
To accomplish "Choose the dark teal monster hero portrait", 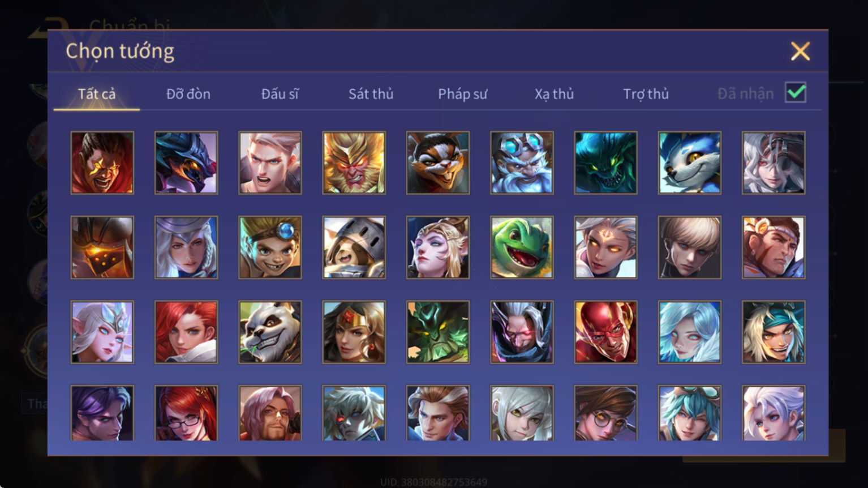I will tap(605, 162).
